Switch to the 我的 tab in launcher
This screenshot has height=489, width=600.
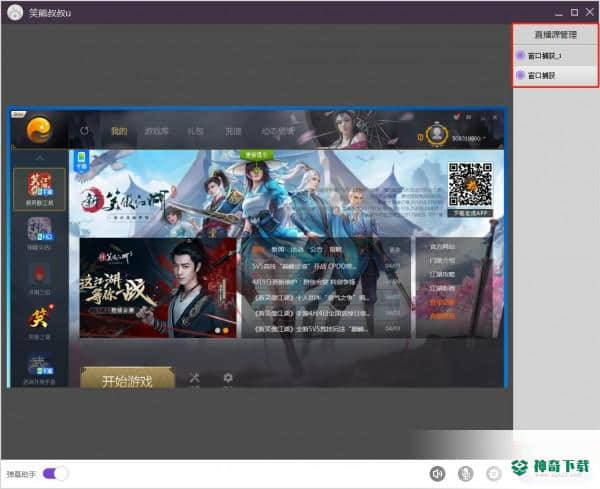[119, 131]
